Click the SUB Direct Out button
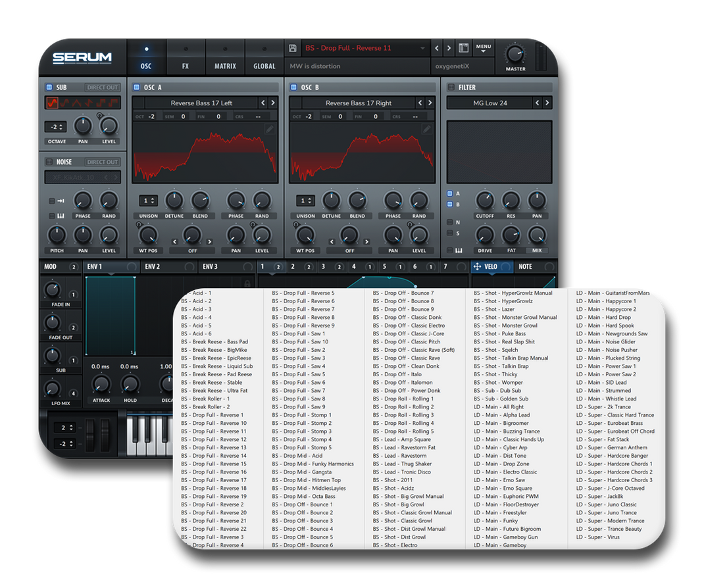The height and width of the screenshot is (588, 704). 102,87
